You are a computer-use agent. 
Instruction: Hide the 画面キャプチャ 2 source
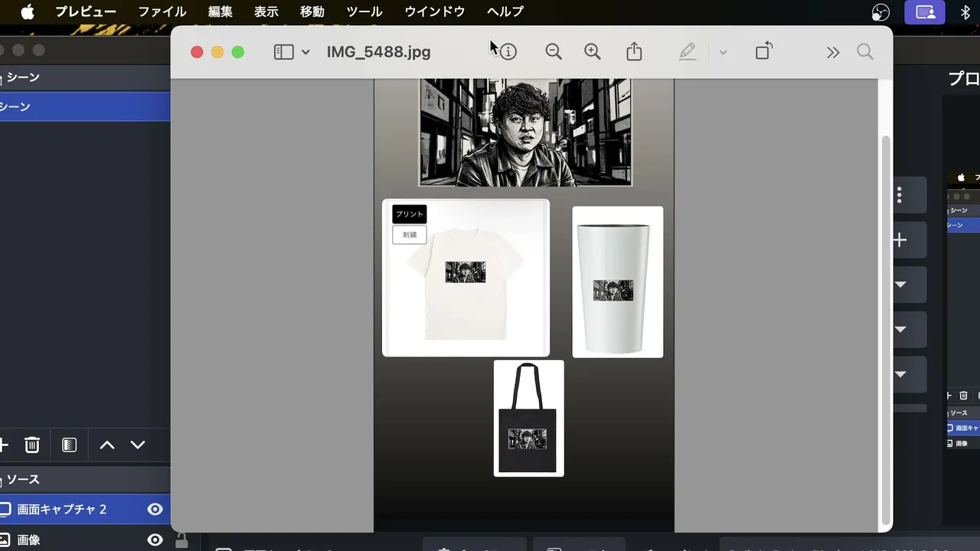tap(155, 509)
